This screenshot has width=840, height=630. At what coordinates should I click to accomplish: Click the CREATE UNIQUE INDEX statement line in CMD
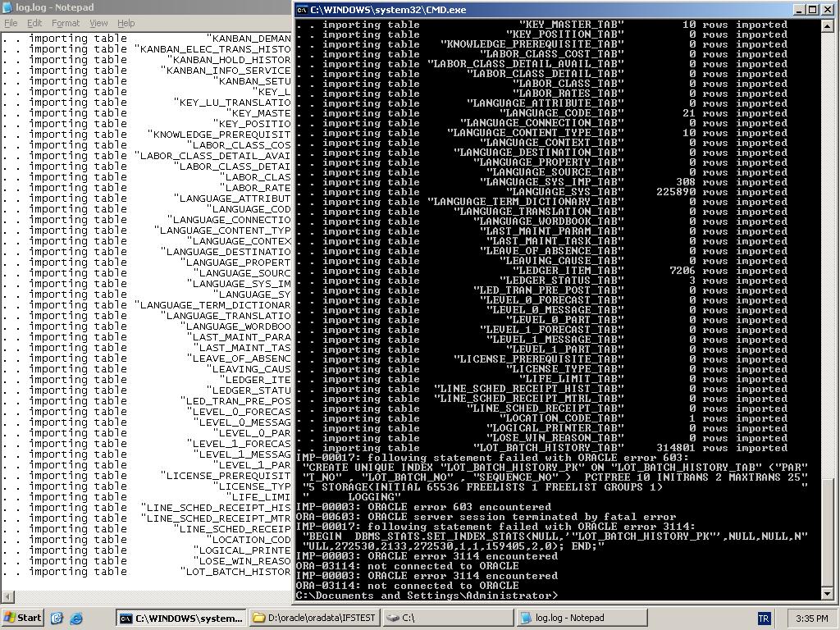click(x=555, y=468)
